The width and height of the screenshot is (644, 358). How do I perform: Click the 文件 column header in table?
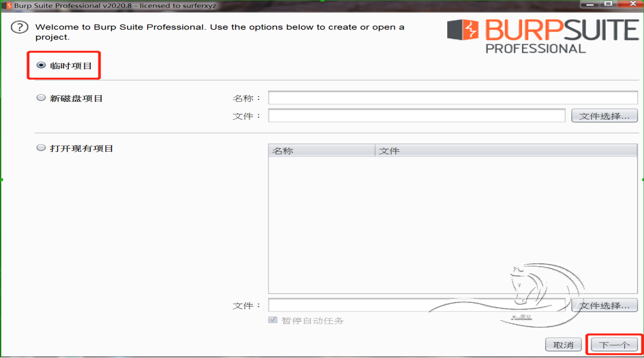506,151
